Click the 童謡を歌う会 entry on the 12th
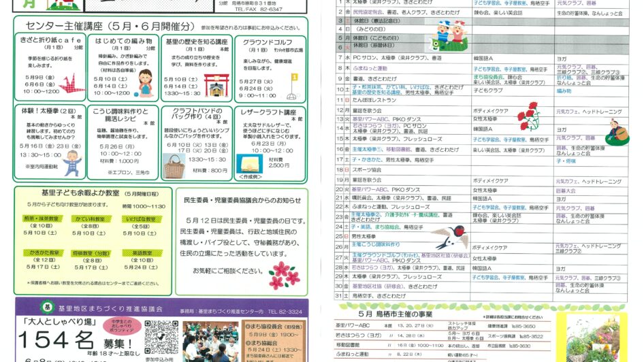The image size is (644, 362). point(367,110)
